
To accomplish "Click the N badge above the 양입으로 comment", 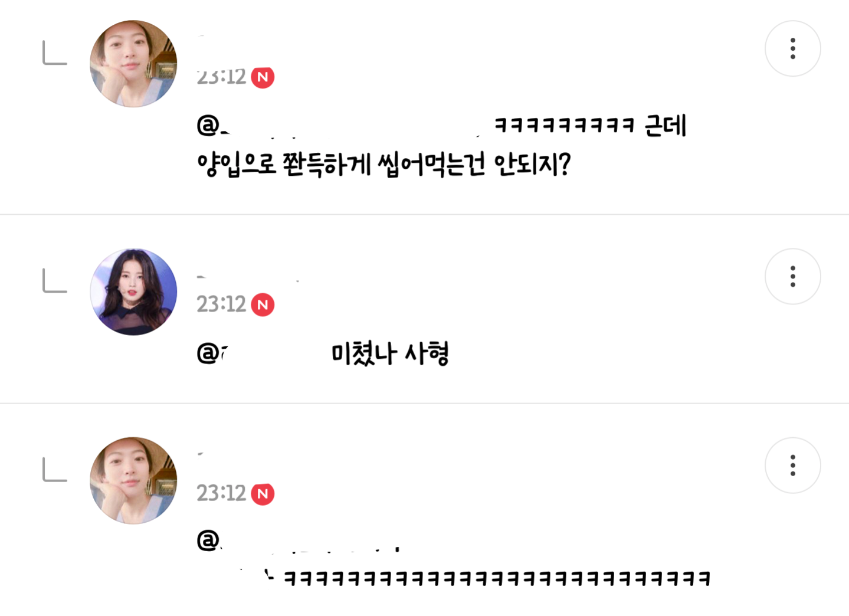I will (x=263, y=77).
